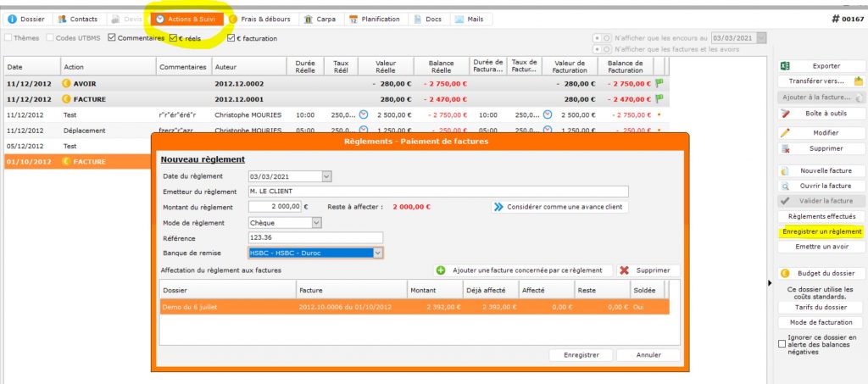The image size is (868, 384).
Task: Click Annuler to cancel the payment
Action: coord(648,355)
